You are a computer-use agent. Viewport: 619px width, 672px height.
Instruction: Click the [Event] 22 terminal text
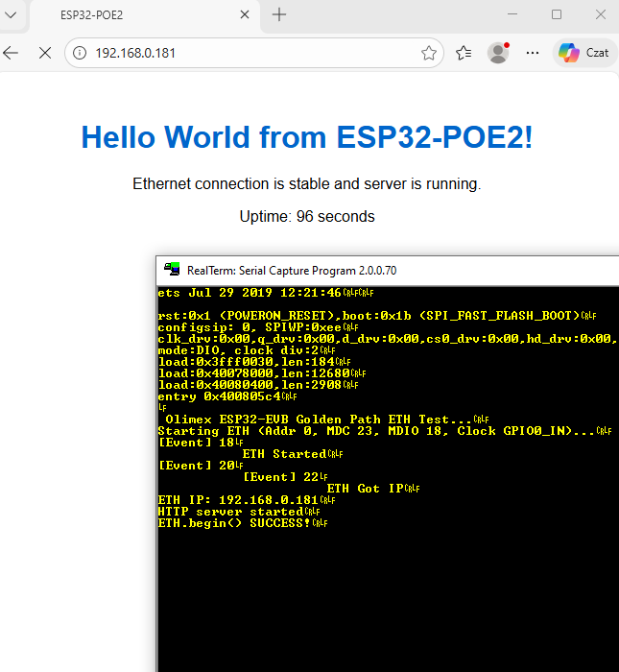click(x=286, y=477)
